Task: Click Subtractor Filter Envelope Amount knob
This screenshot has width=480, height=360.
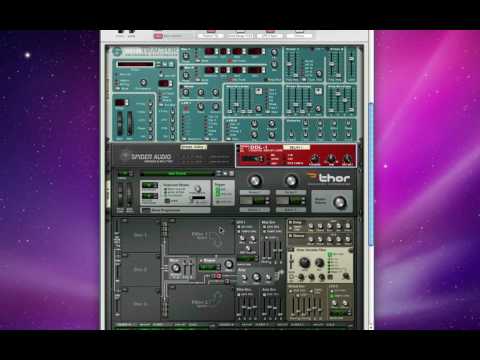Action: [x=318, y=109]
